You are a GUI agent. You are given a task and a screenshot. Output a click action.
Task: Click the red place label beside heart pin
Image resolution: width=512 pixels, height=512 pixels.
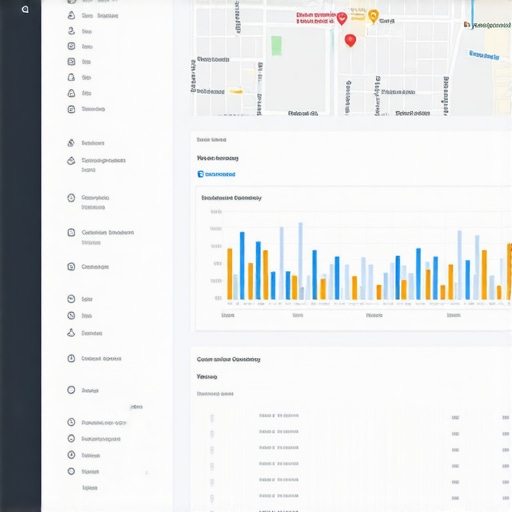[315, 18]
